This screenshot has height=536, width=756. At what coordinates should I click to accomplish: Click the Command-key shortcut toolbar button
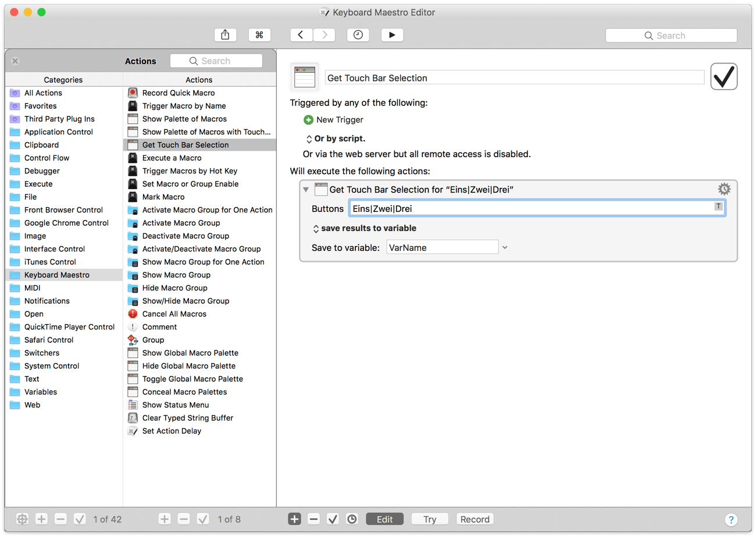(x=259, y=35)
